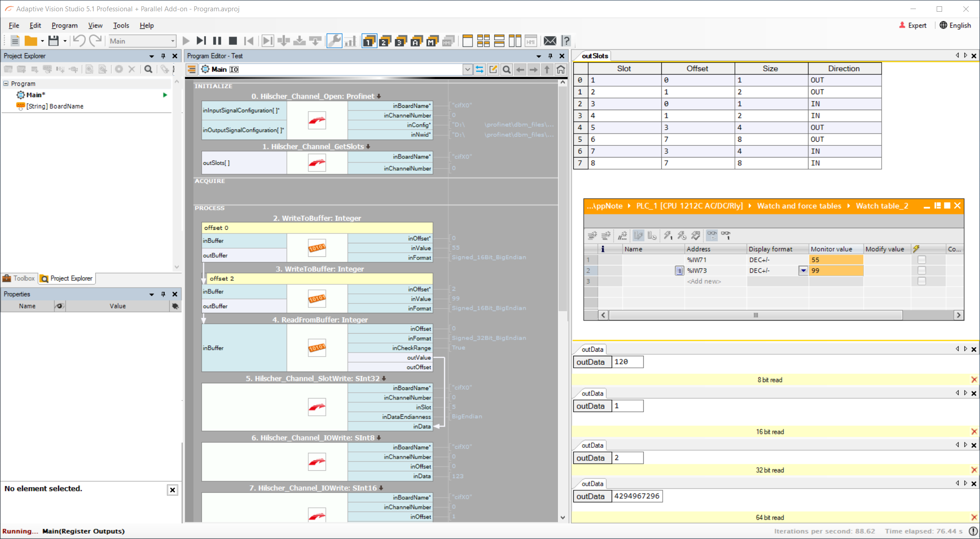This screenshot has width=980, height=539.
Task: Click the home icon in Program Editor
Action: coord(561,70)
